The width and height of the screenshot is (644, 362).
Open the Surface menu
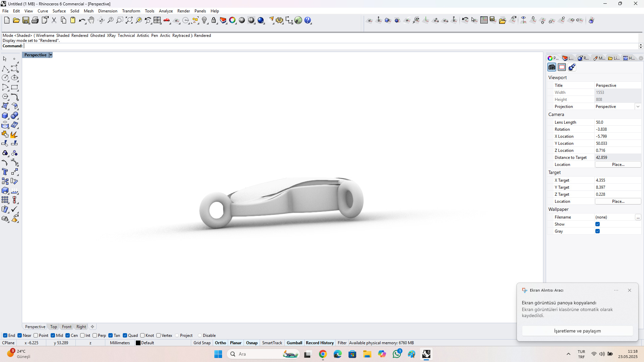[x=59, y=11]
